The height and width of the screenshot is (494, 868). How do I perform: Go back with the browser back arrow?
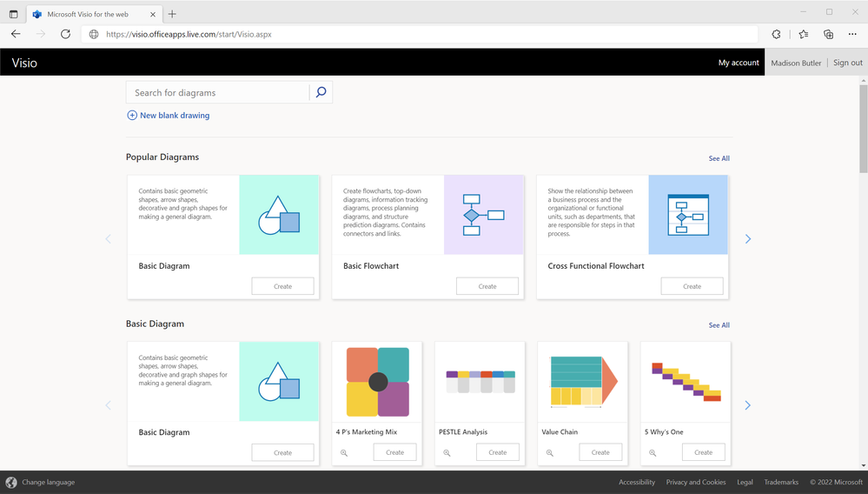coord(16,34)
